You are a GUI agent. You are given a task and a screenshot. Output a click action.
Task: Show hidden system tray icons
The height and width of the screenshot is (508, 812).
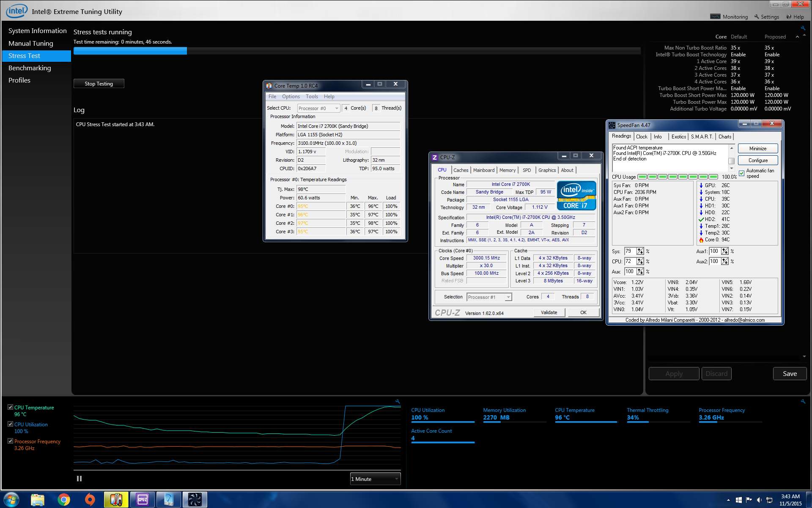click(728, 500)
